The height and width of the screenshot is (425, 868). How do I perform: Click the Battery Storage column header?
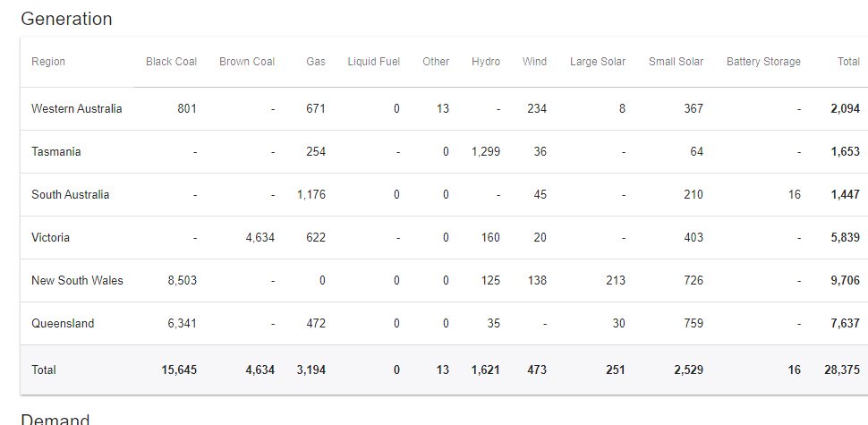point(763,62)
